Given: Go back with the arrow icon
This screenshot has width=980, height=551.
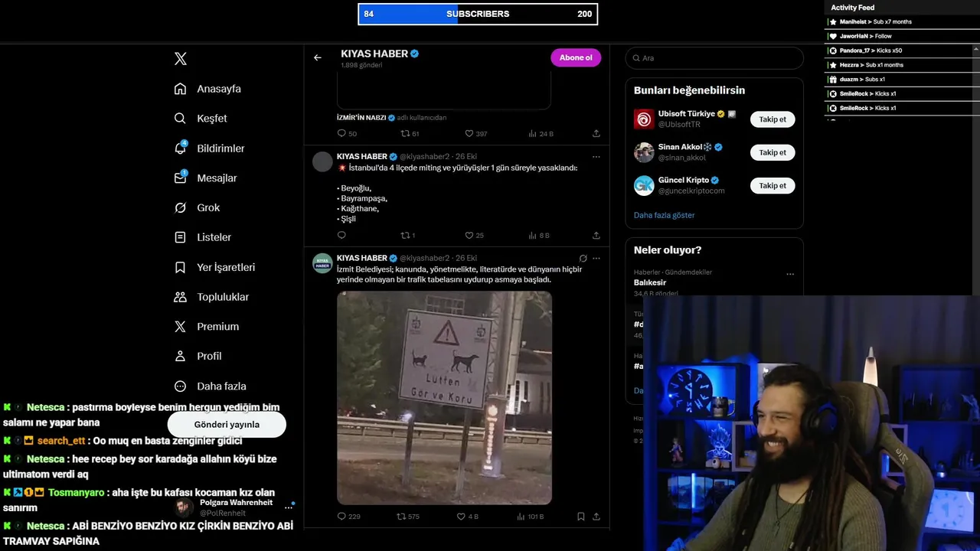Looking at the screenshot, I should tap(318, 57).
